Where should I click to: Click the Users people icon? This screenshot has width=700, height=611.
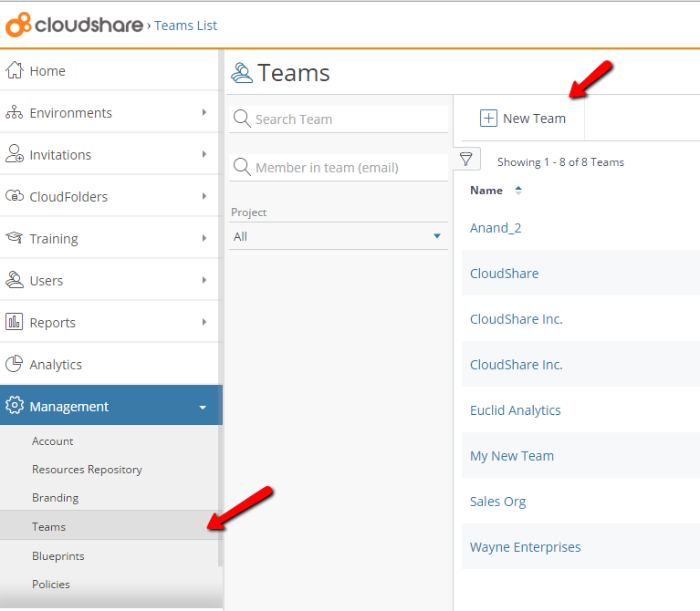[15, 280]
